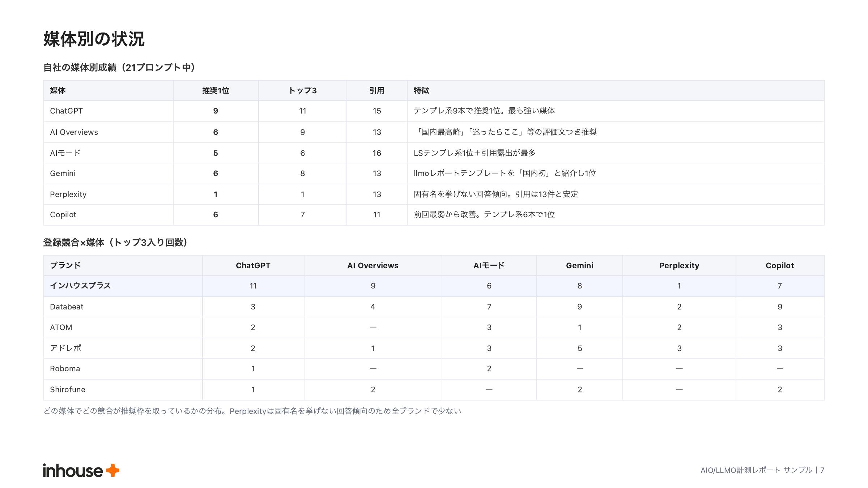Select AIモード row in first table

tap(434, 153)
